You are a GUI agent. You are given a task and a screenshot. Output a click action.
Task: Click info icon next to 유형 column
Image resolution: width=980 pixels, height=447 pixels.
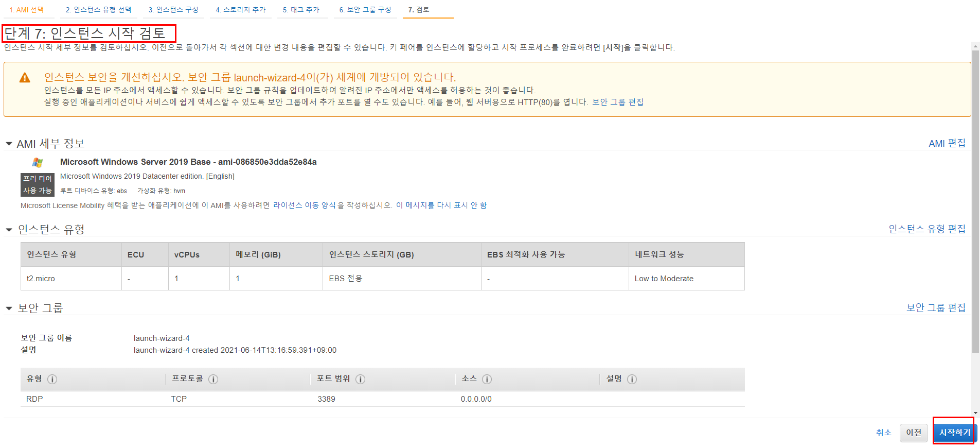point(52,379)
